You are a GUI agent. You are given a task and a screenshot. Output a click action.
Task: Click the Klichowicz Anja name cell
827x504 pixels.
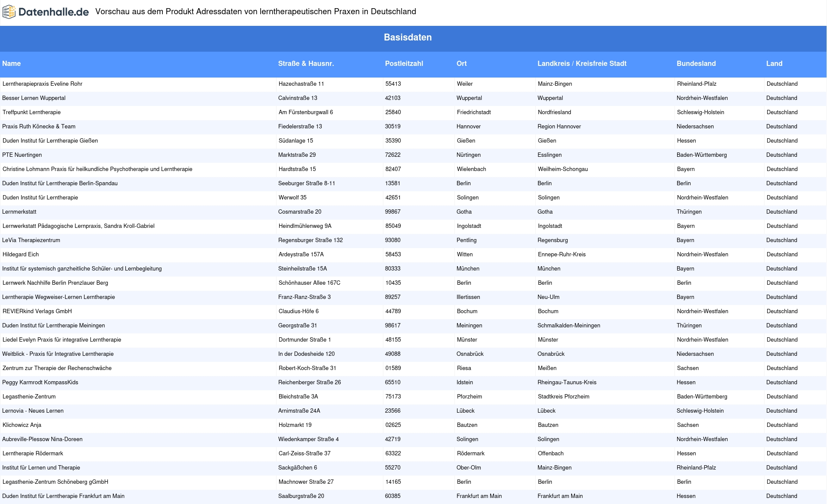point(22,425)
